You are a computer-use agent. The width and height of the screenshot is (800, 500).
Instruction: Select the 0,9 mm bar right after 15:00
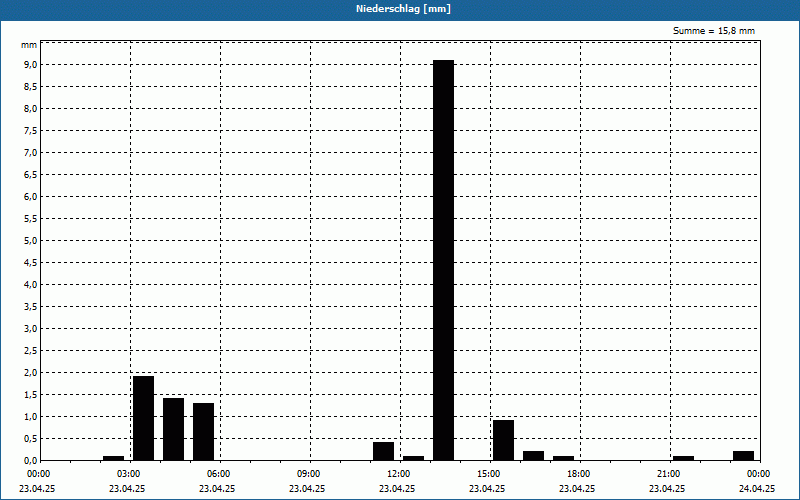pyautogui.click(x=504, y=440)
